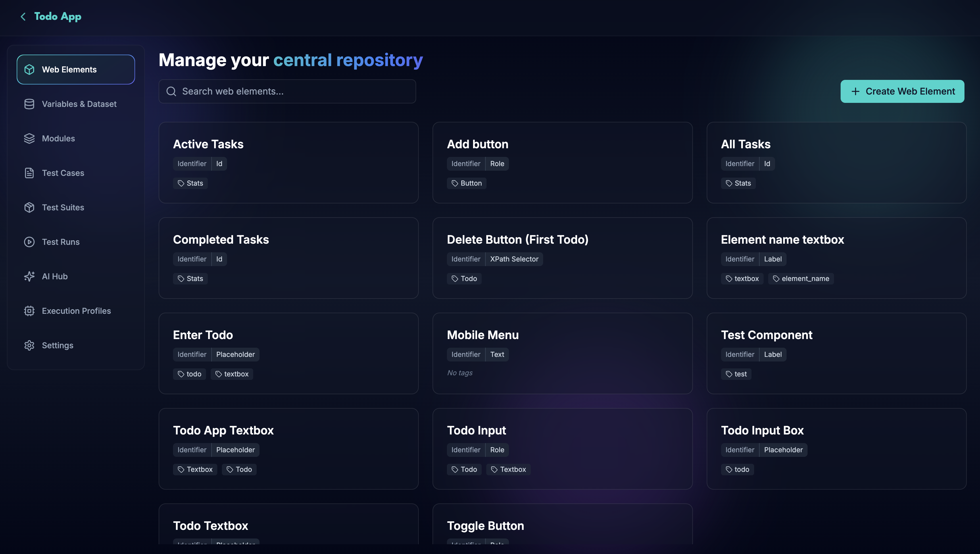Viewport: 980px width, 554px height.
Task: Click tag icon beside Stats in Active Tasks
Action: (181, 183)
